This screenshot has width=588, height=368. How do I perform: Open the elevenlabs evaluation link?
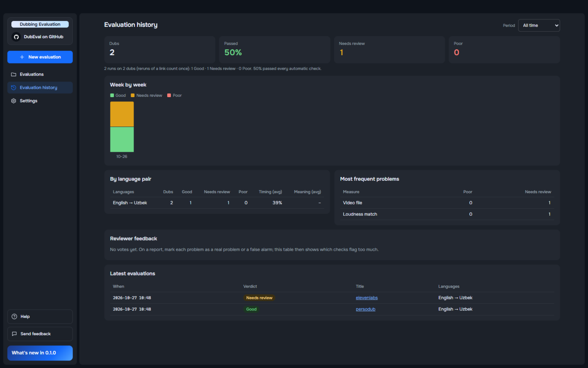click(x=367, y=298)
